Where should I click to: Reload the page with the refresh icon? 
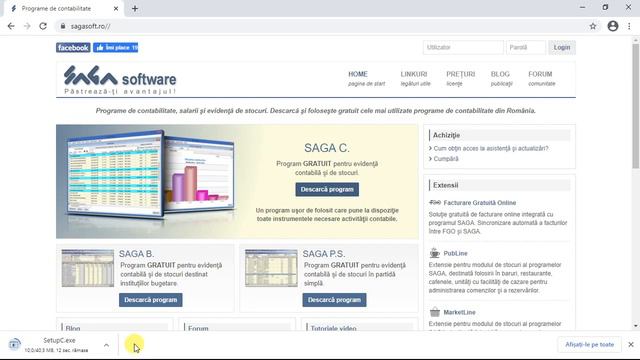[43, 26]
